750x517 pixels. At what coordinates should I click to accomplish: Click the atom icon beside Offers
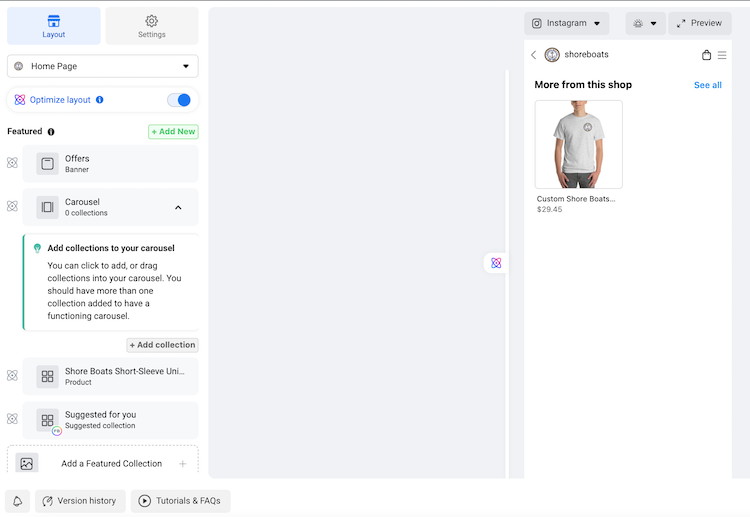pyautogui.click(x=12, y=163)
